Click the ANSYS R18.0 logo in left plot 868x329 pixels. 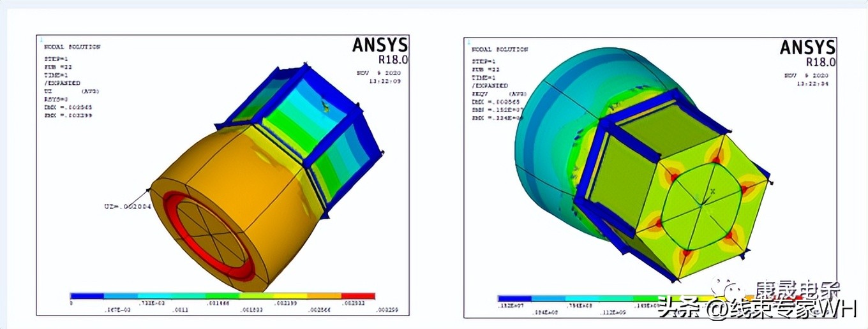point(380,50)
